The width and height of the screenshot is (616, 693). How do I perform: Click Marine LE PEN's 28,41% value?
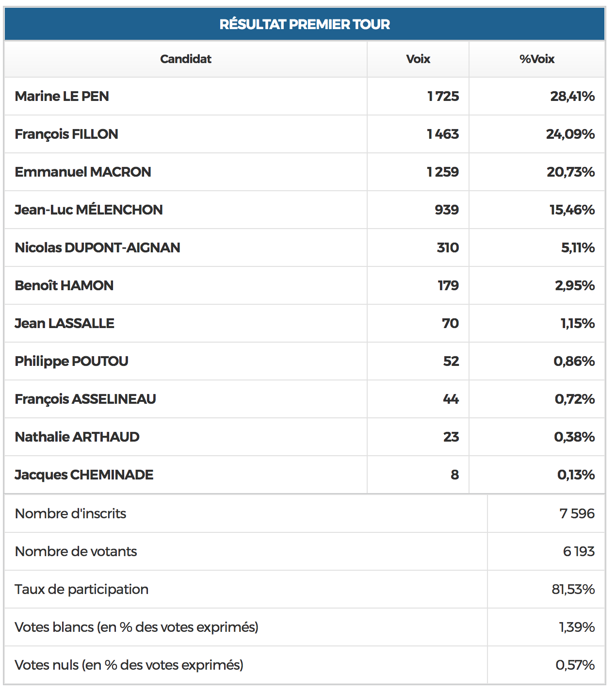point(572,96)
